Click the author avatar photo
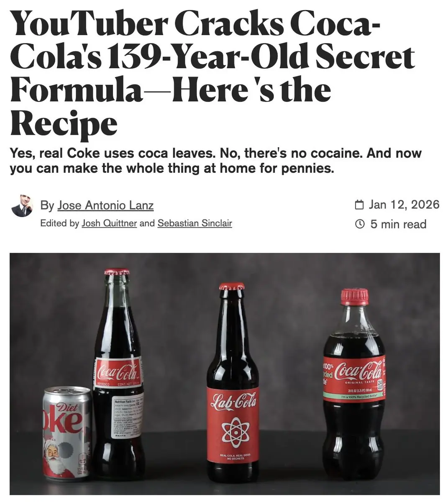 22,205
